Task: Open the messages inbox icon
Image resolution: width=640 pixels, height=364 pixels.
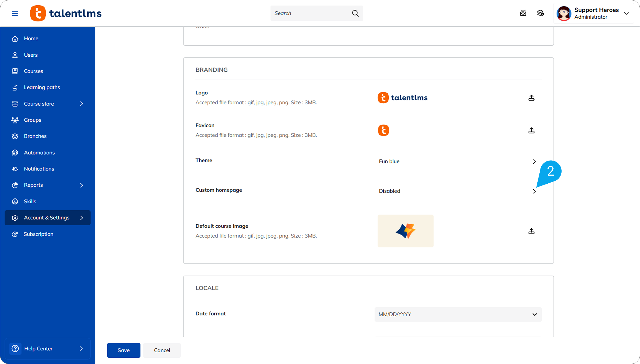Action: [x=523, y=13]
